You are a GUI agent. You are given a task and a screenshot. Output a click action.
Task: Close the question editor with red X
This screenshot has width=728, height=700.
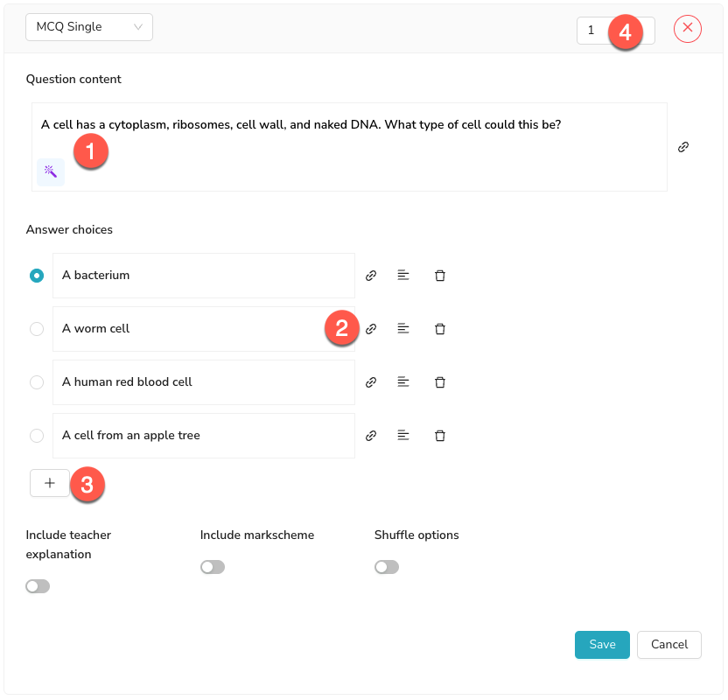point(688,29)
